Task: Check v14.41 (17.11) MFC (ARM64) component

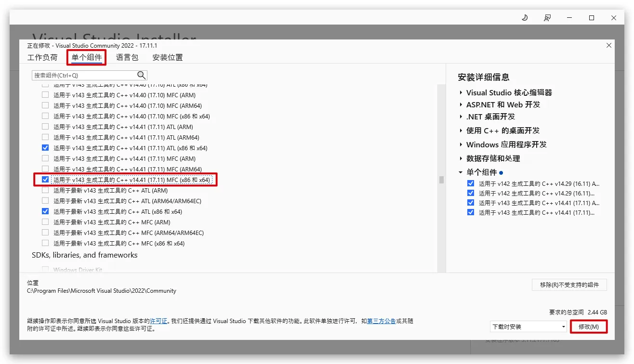Action: [x=45, y=169]
